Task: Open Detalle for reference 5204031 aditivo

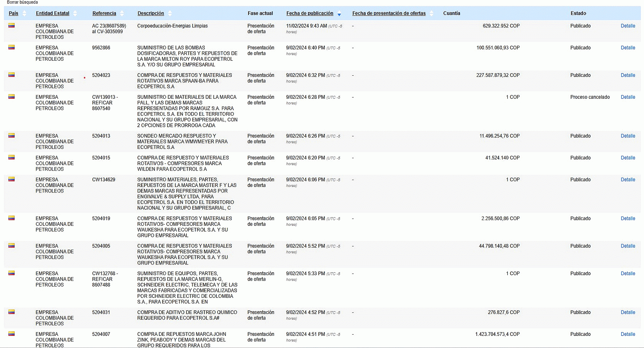Action: [x=628, y=313]
